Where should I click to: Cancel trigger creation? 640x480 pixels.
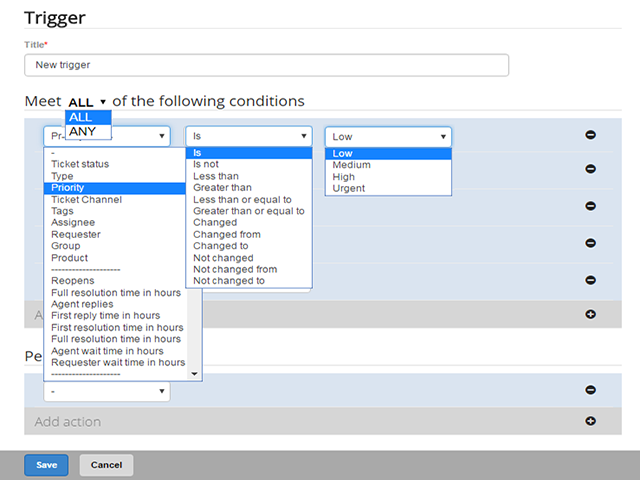106,465
